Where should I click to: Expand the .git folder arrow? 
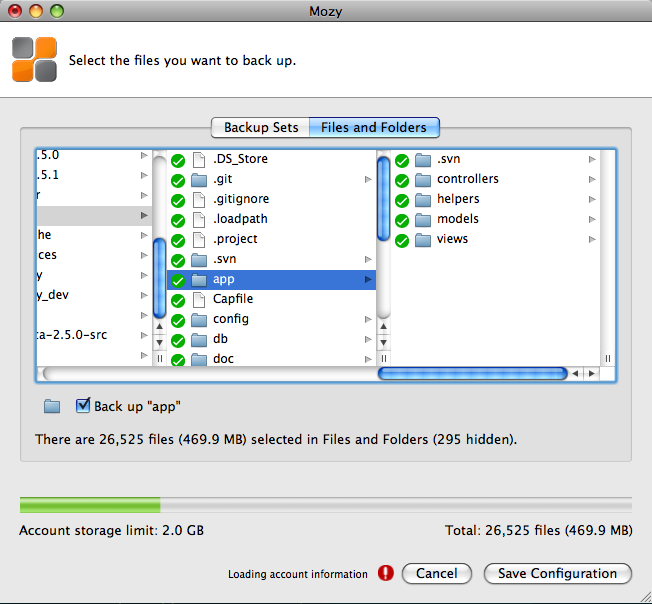tap(368, 179)
